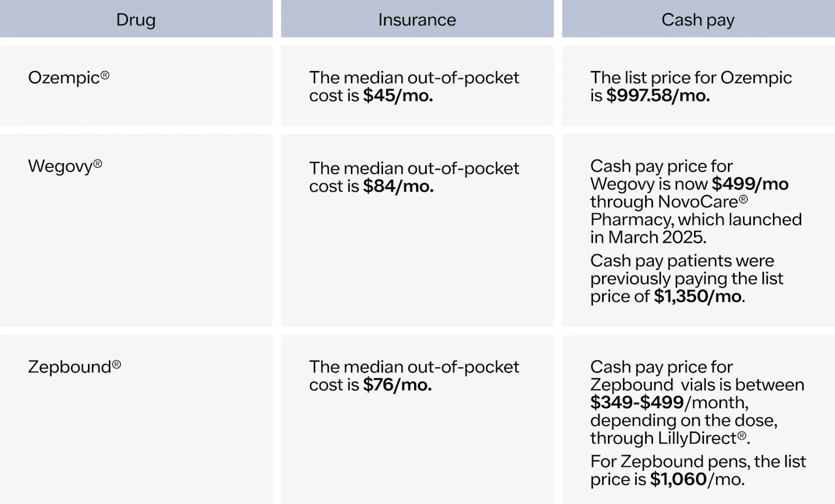Click the $997.58/mo Ozempic list price
The width and height of the screenshot is (835, 504).
tap(658, 96)
